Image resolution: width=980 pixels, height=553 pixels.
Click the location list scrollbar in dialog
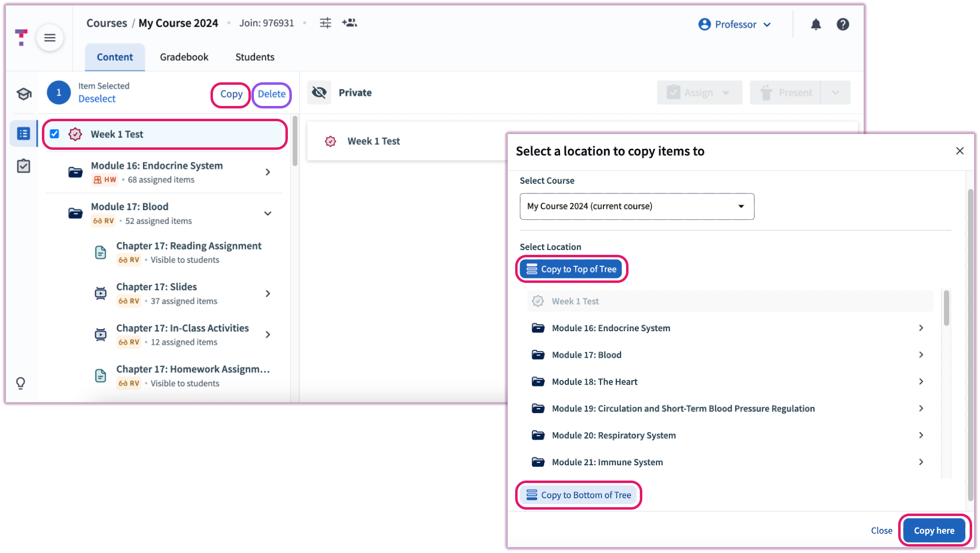click(946, 309)
